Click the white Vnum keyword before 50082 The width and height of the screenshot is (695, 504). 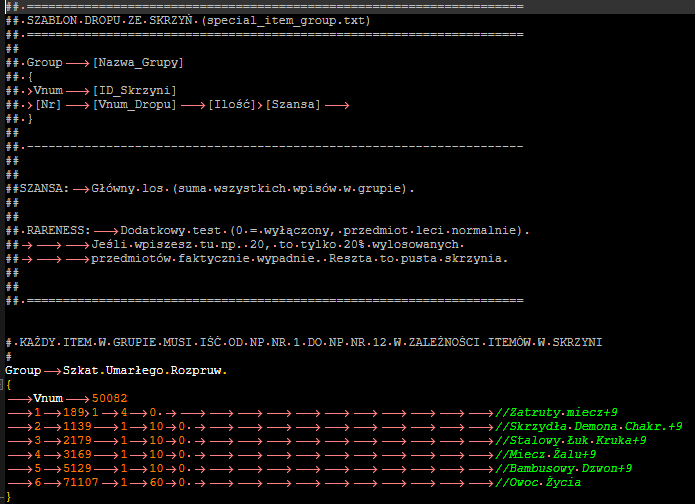48,399
